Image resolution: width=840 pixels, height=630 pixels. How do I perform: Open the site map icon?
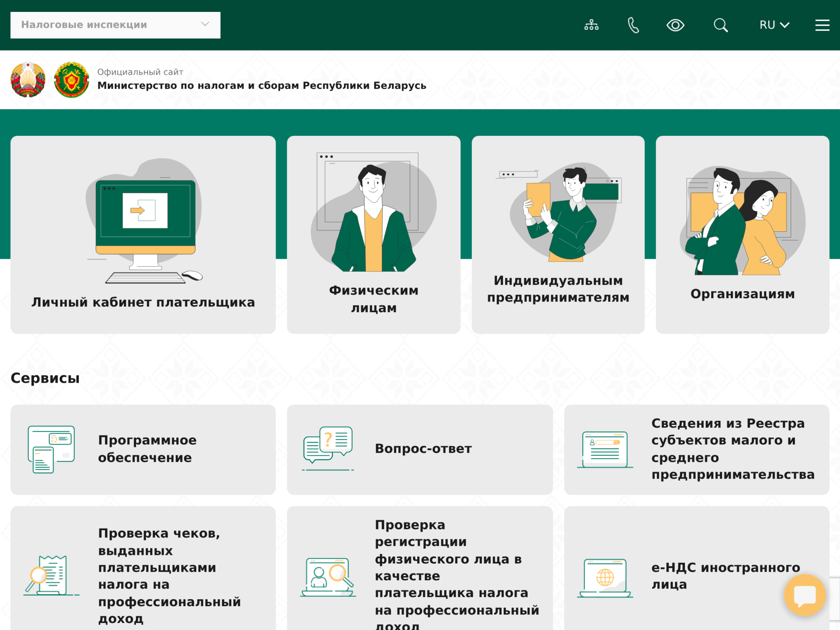(x=591, y=25)
